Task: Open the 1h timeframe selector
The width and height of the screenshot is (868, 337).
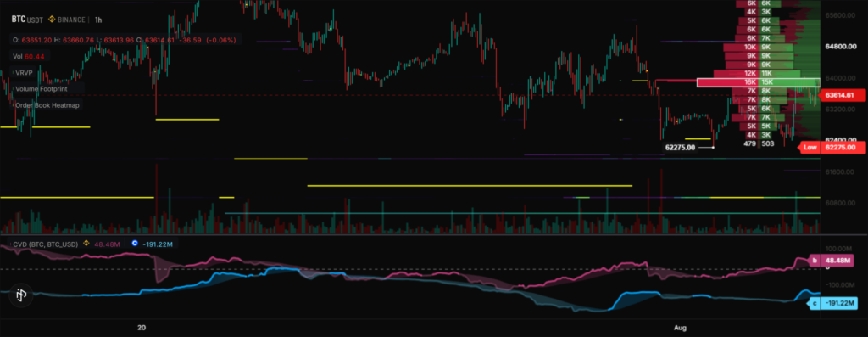Action: coord(98,20)
